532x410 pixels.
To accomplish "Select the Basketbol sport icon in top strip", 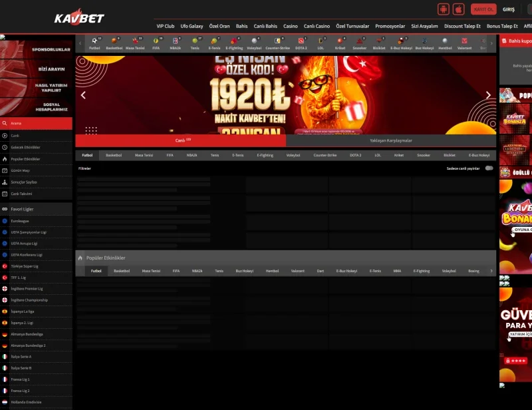I will click(114, 41).
